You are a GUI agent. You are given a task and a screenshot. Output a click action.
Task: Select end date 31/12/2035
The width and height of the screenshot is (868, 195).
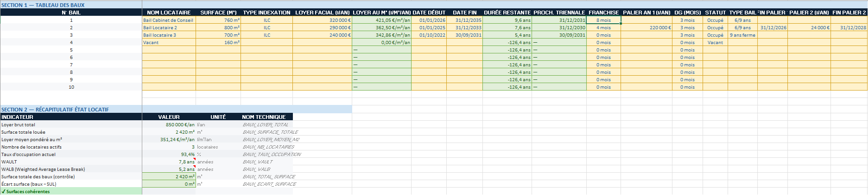point(465,20)
